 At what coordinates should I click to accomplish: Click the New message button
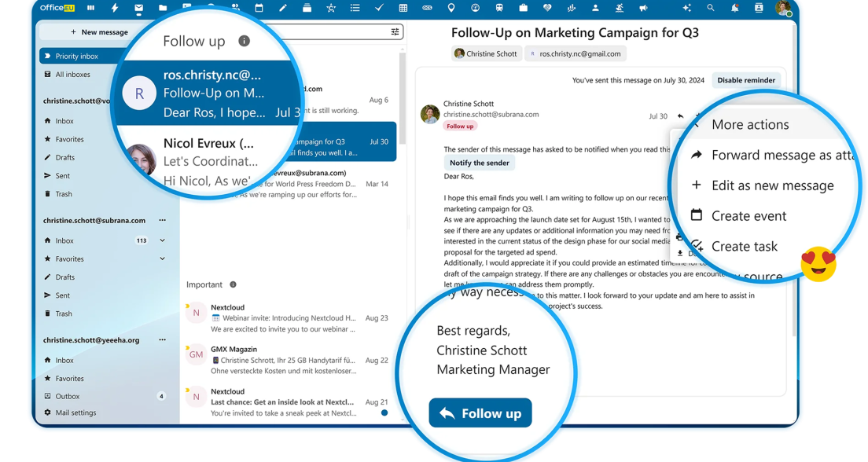(x=100, y=32)
